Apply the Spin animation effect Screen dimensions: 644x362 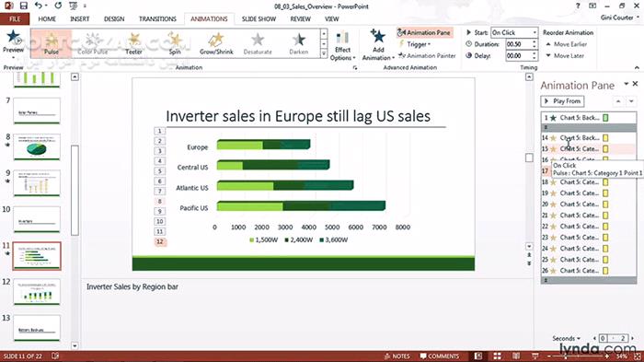[175, 43]
